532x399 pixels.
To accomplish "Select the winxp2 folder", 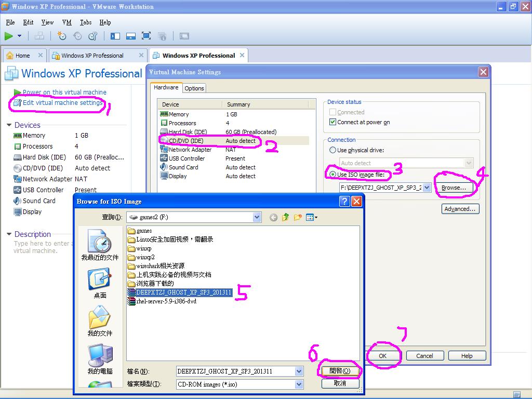I will point(141,257).
